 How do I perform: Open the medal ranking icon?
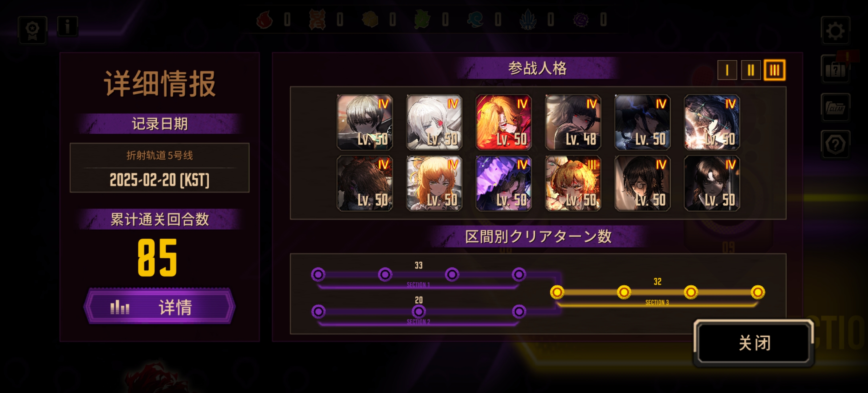click(32, 30)
